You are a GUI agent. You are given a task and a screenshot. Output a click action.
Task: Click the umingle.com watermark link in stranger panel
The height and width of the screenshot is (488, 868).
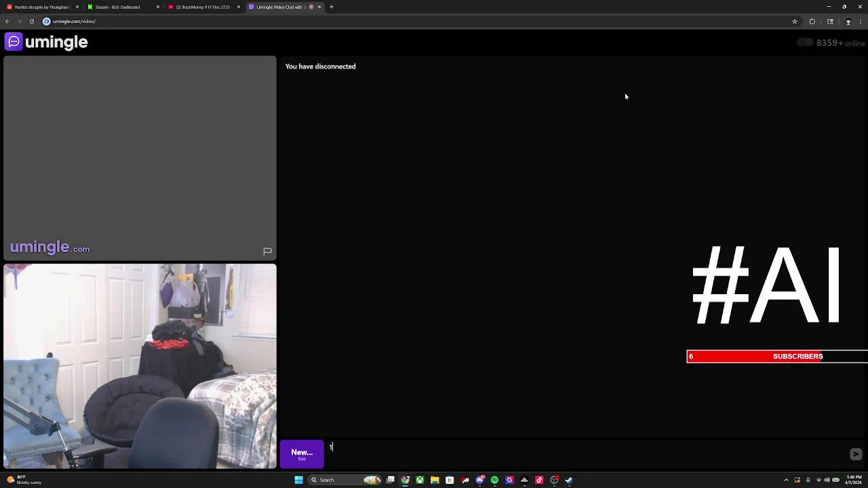point(50,247)
